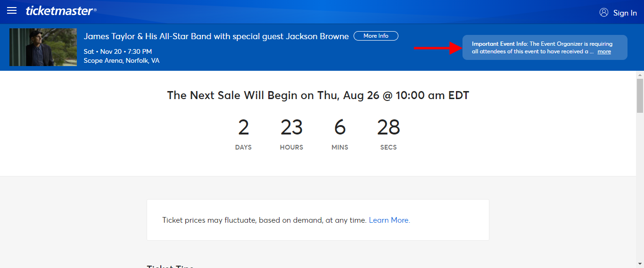Open the More Info button

point(376,36)
